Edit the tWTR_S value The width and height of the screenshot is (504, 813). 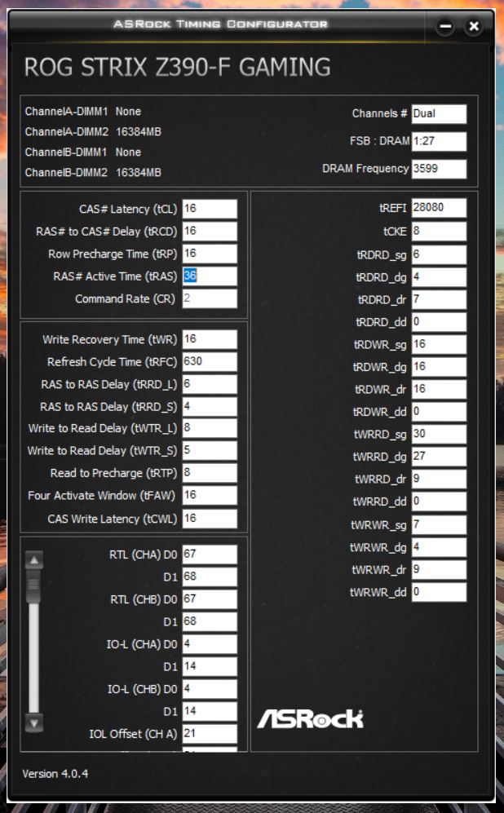click(210, 451)
